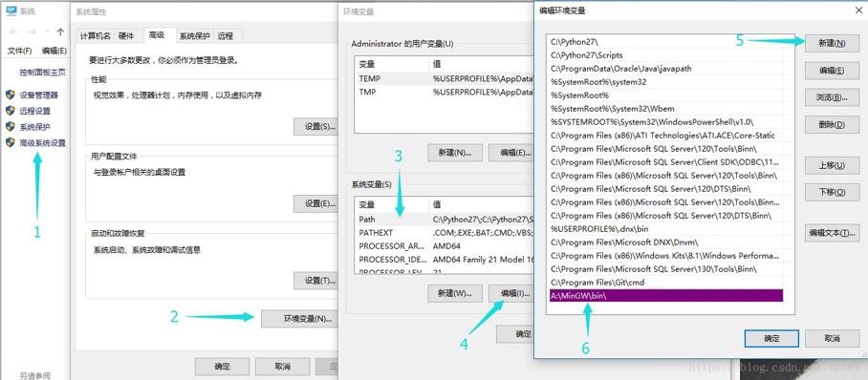
Task: Select the C:\Python27\ path entry
Action: click(666, 41)
